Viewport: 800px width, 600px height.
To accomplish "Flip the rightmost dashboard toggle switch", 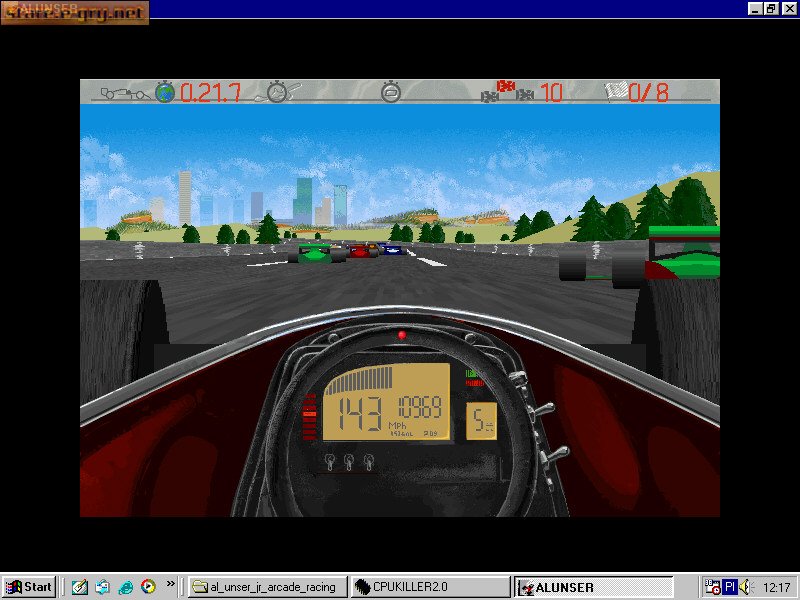I will click(368, 462).
